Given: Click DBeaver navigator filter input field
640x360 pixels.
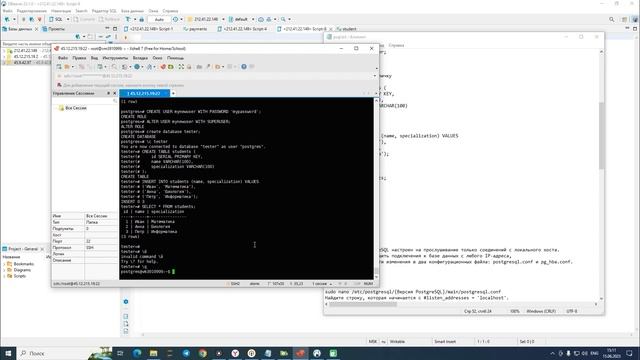Looking at the screenshot, I should coord(27,44).
